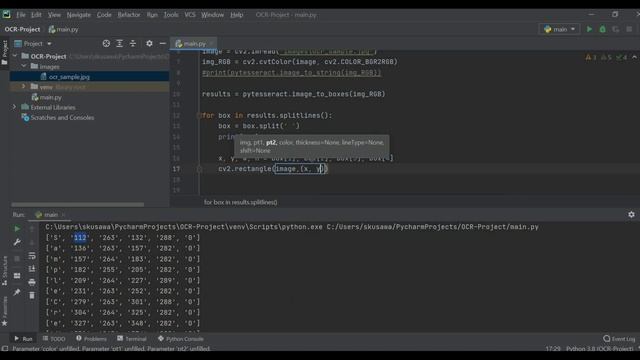The width and height of the screenshot is (640, 360).
Task: Open the Window menu
Action: click(212, 15)
